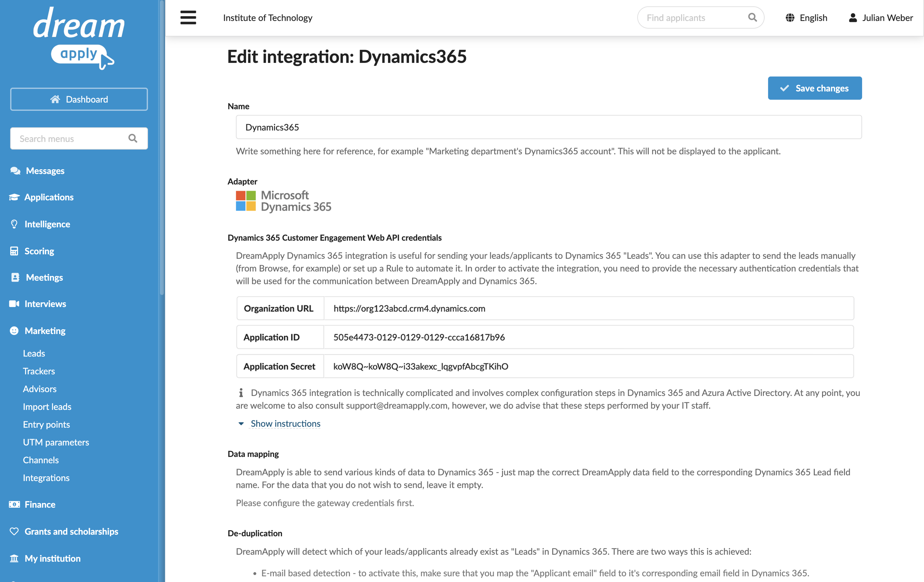Click the Applications graduation cap icon

pos(14,197)
